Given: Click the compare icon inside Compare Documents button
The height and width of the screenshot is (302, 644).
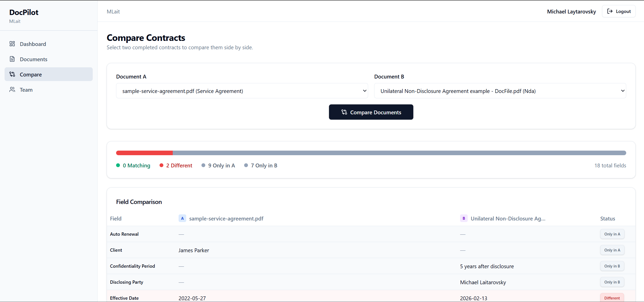Looking at the screenshot, I should [344, 112].
